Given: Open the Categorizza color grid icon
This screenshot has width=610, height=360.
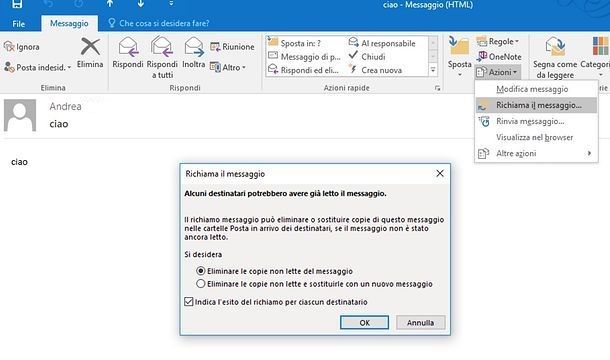Looking at the screenshot, I should pyautogui.click(x=600, y=46).
